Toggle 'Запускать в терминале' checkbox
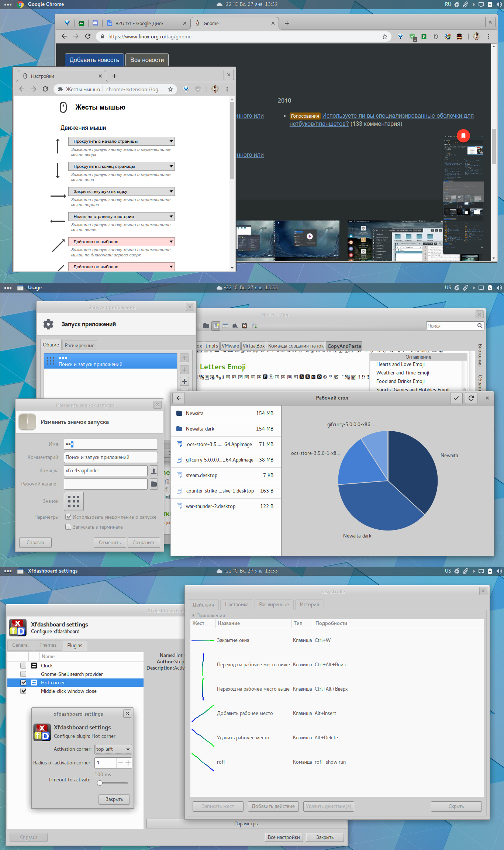504x850 pixels. coord(68,527)
